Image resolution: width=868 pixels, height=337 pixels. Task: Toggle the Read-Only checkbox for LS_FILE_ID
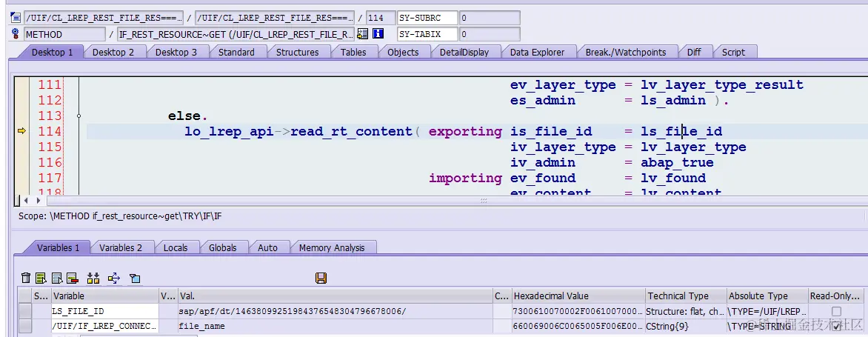click(x=836, y=312)
